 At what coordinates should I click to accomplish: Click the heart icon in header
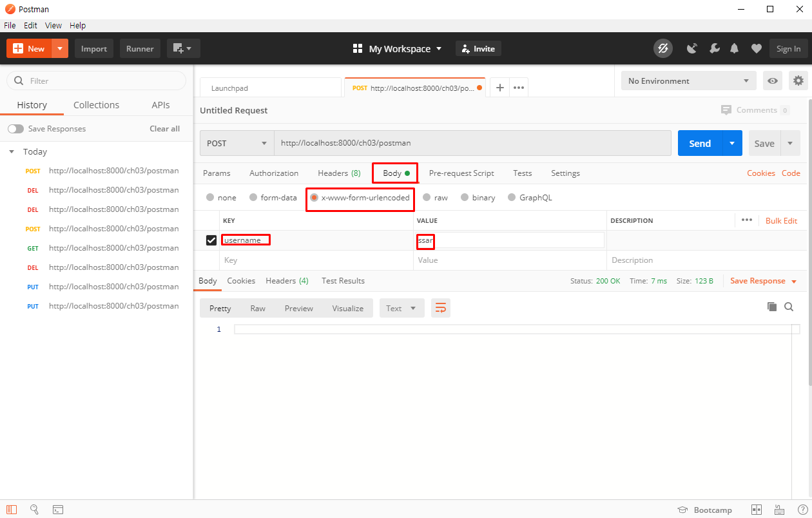point(757,48)
